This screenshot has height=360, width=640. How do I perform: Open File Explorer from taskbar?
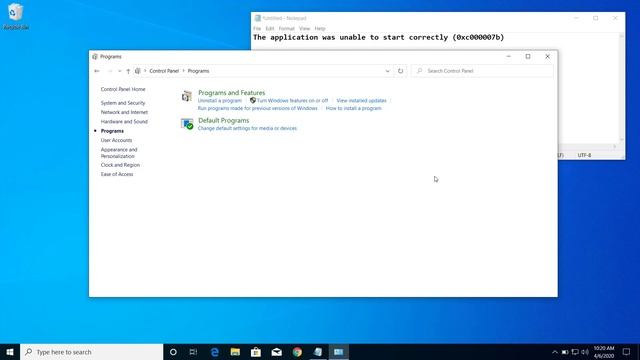coord(235,352)
